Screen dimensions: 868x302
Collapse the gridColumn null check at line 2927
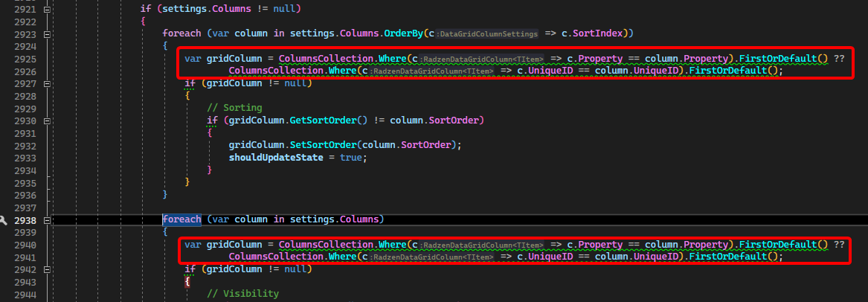(x=48, y=83)
